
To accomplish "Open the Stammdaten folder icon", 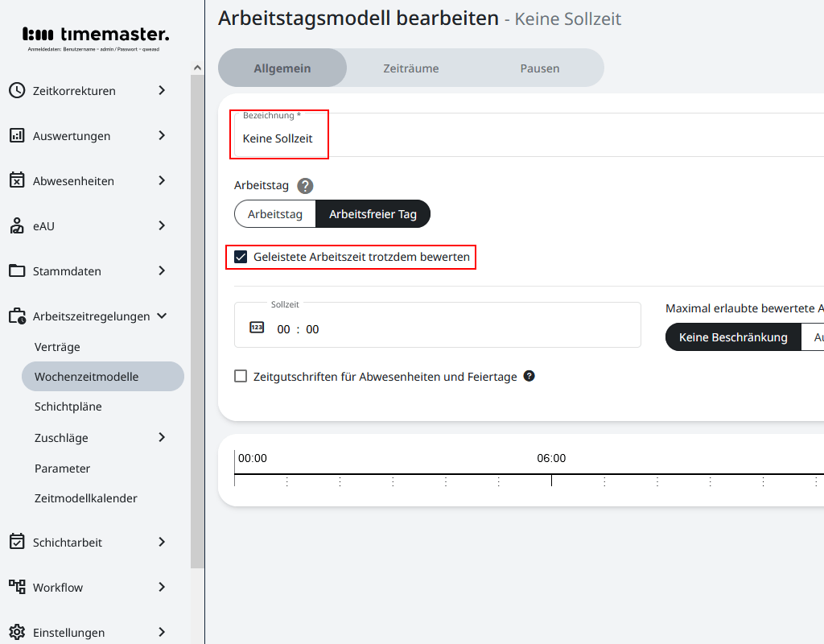I will tap(18, 270).
